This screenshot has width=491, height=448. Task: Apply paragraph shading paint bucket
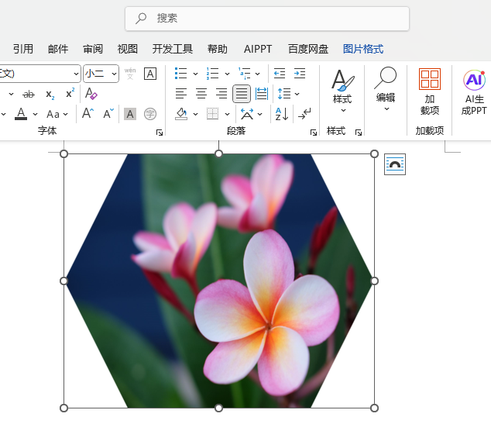point(181,114)
